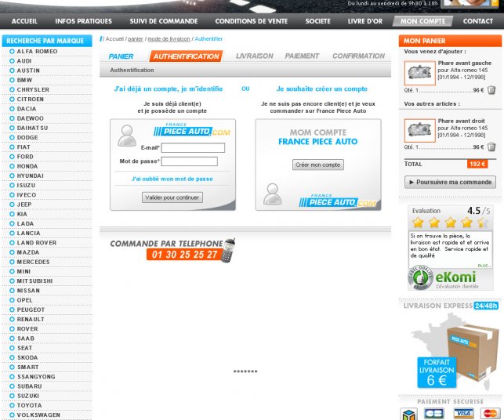Select FIAT brand
This screenshot has height=420, width=504.
(x=24, y=147)
